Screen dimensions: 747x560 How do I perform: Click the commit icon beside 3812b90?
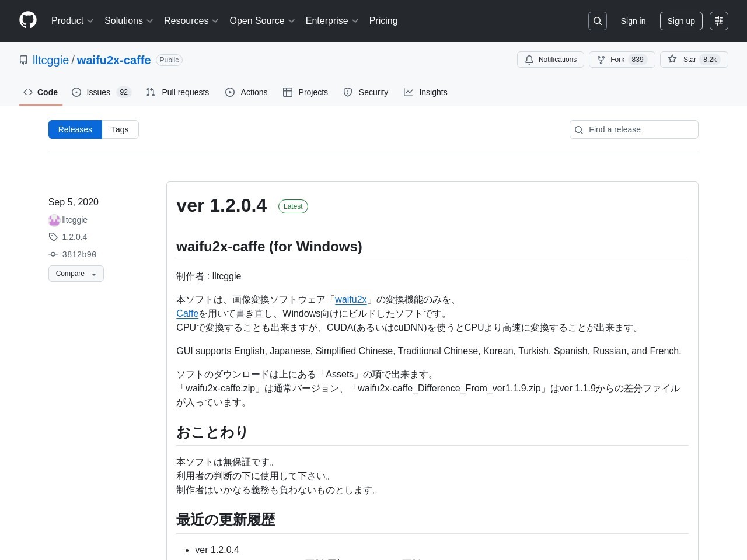pyautogui.click(x=53, y=254)
